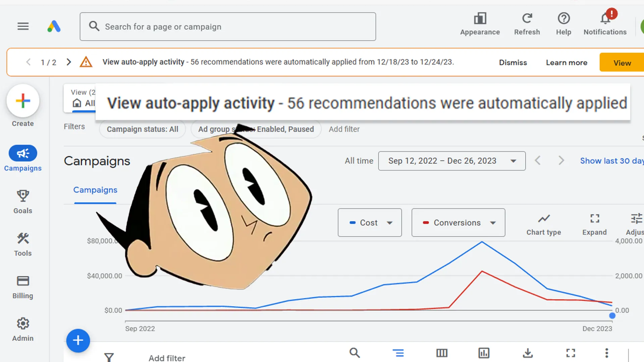Click the Google Ads logo
Screen dimensions: 644x362
coord(54,26)
